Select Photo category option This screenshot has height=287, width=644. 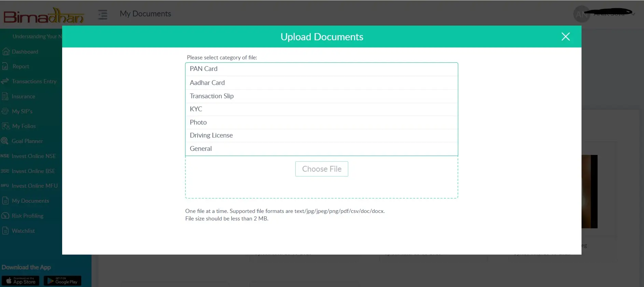pos(321,122)
